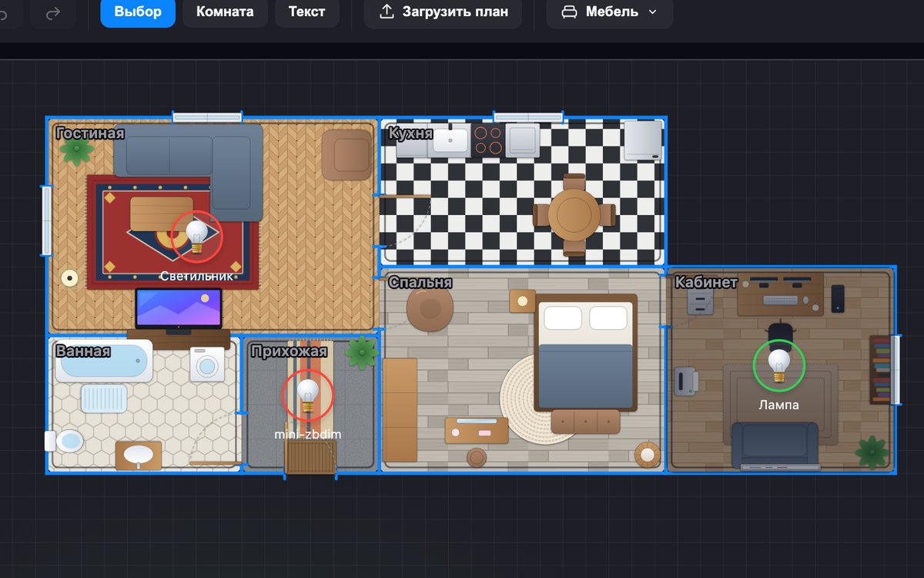Select the bookshelf in Кабинет
Image resolution: width=924 pixels, height=578 pixels.
pos(879,369)
